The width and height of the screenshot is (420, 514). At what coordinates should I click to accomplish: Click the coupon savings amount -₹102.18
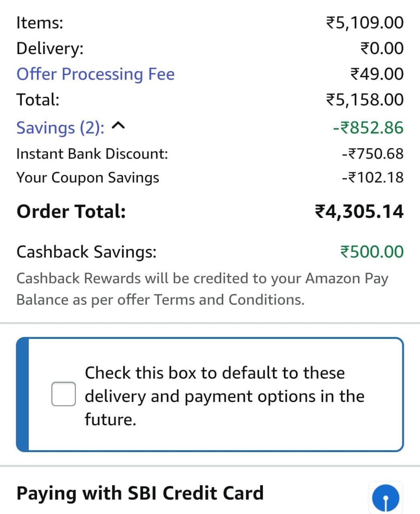tap(373, 177)
